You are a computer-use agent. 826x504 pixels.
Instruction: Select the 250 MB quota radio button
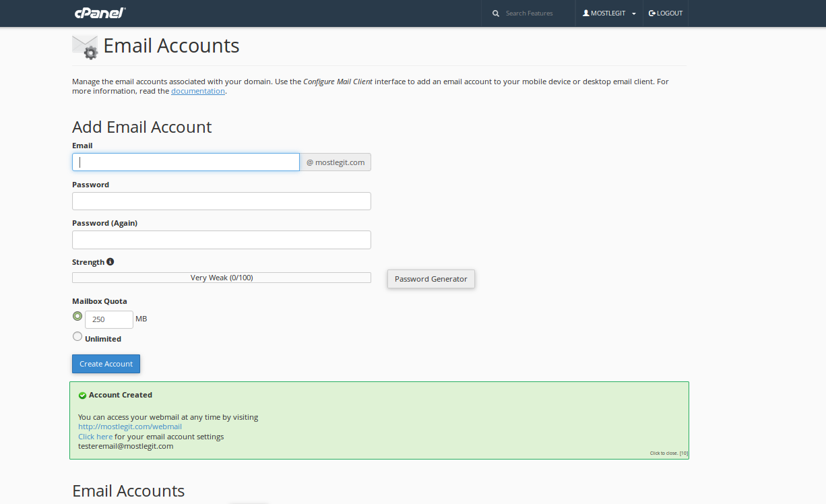(77, 316)
